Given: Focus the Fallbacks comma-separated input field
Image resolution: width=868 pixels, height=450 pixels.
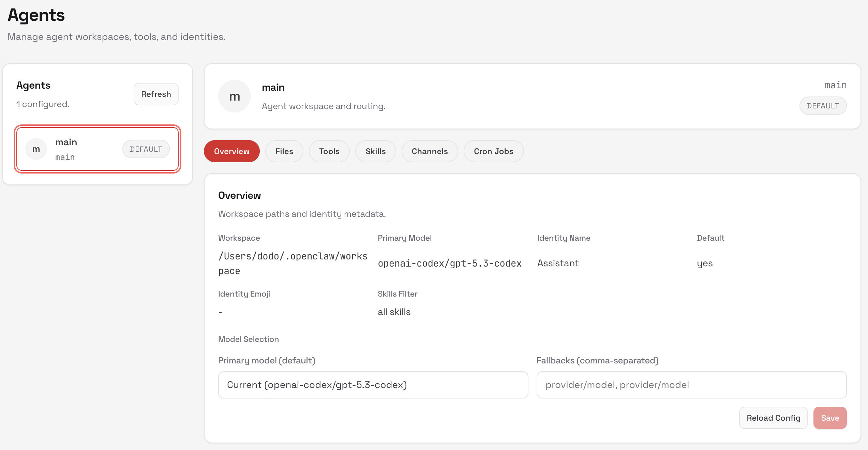Looking at the screenshot, I should pyautogui.click(x=691, y=385).
